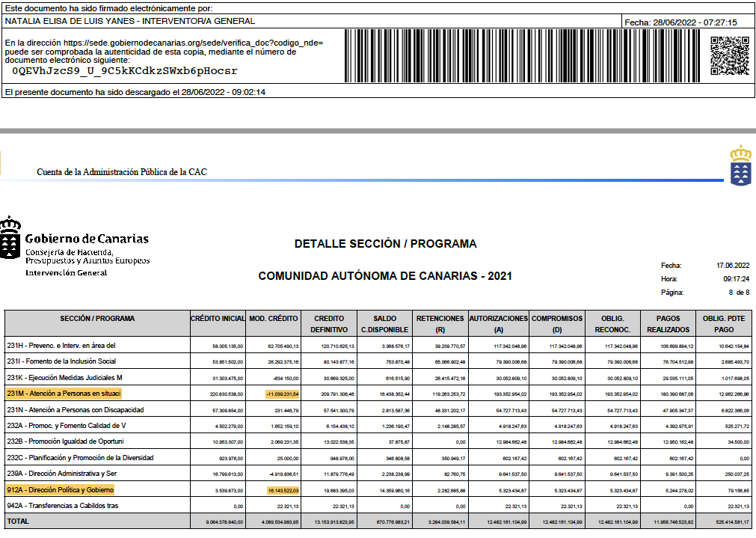This screenshot has width=756, height=538.
Task: Select row '232B - Promoción Igualdad de Oportuni'
Action: click(x=378, y=441)
